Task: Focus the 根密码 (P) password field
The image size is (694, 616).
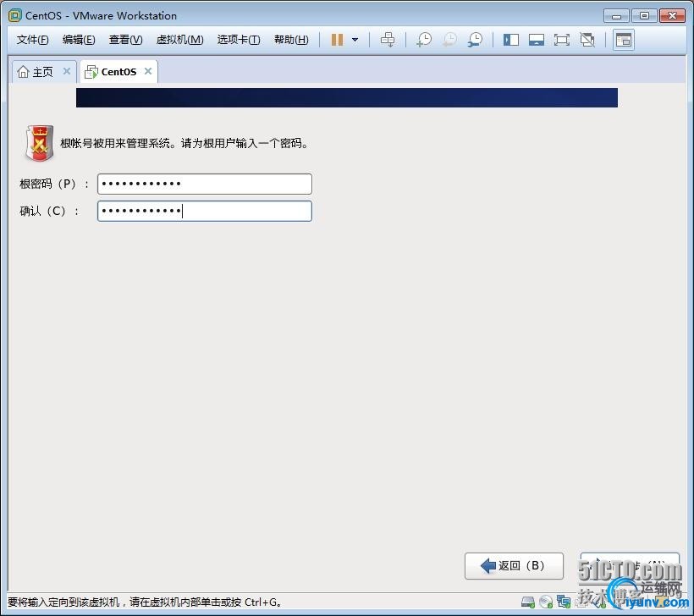Action: pos(205,184)
